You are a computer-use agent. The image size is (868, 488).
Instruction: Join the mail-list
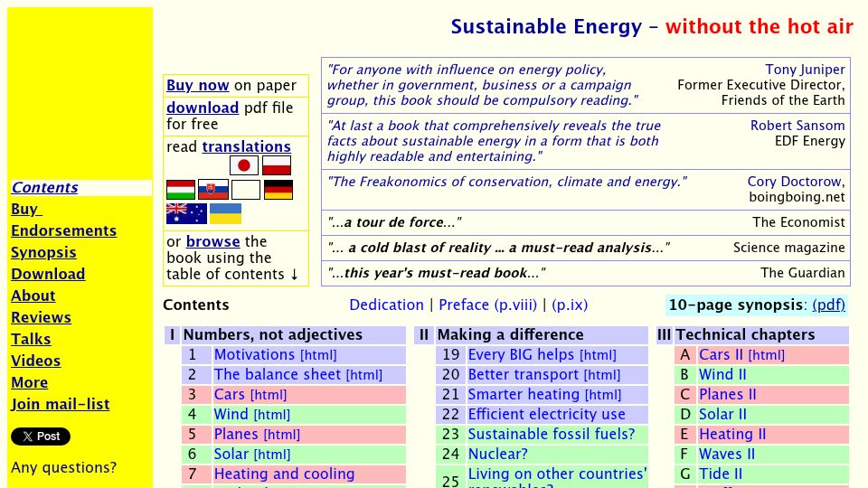tap(61, 405)
